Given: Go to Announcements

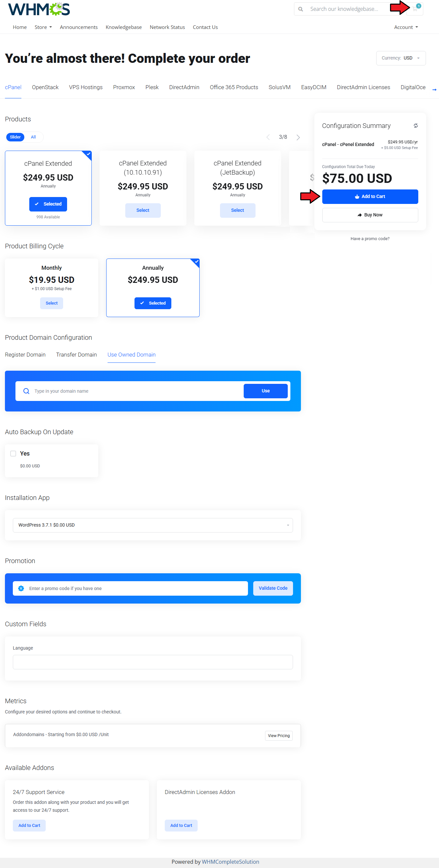Looking at the screenshot, I should [x=79, y=27].
